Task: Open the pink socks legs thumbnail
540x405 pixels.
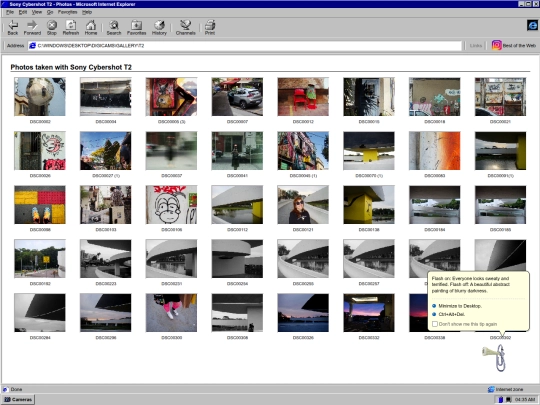Action: coord(172,313)
